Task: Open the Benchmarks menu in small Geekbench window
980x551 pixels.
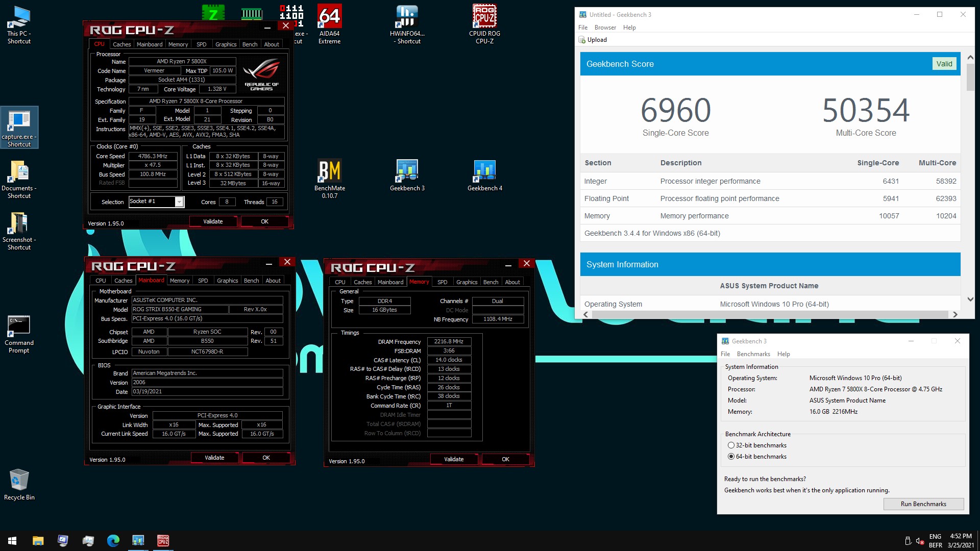Action: (x=753, y=354)
